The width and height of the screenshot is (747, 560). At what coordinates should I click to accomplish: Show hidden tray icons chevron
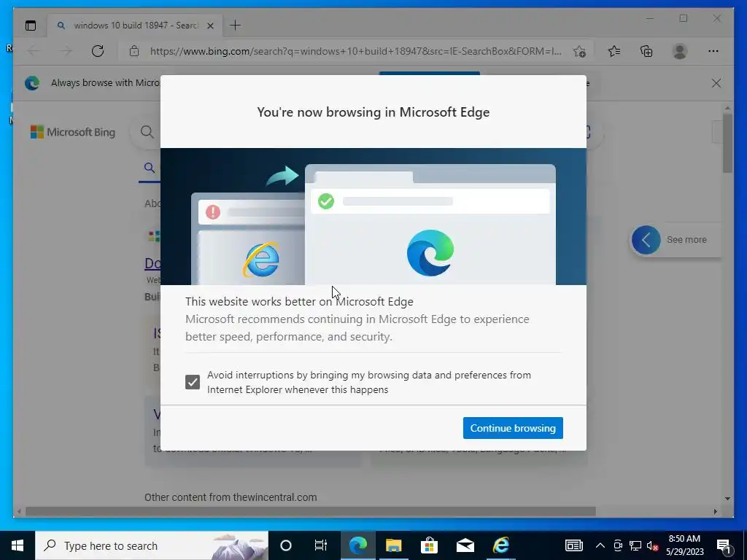click(x=600, y=545)
